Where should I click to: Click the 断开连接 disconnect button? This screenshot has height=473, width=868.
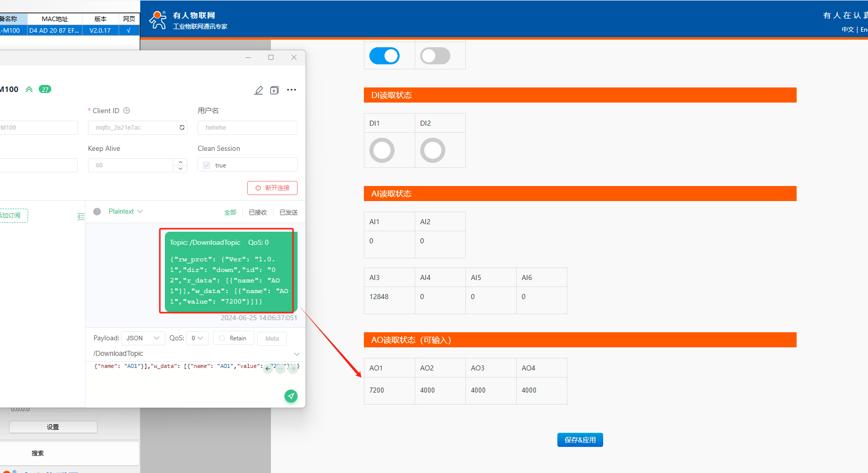(272, 188)
